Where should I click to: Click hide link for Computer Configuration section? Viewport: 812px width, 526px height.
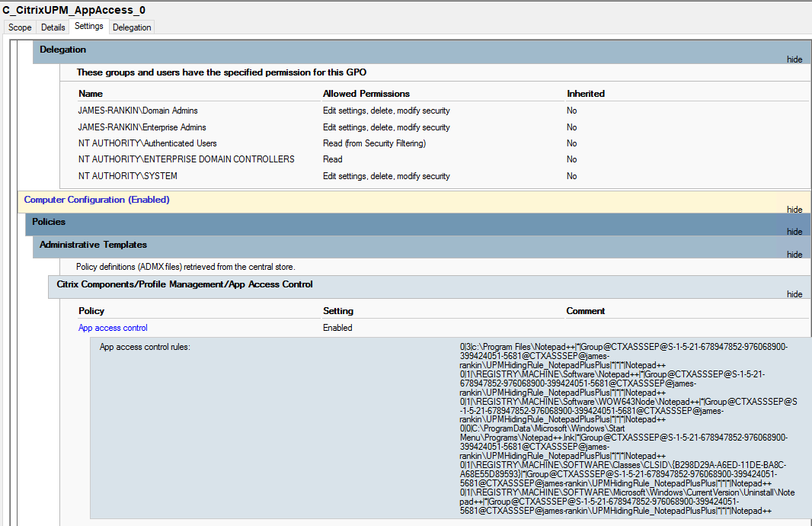click(x=794, y=210)
